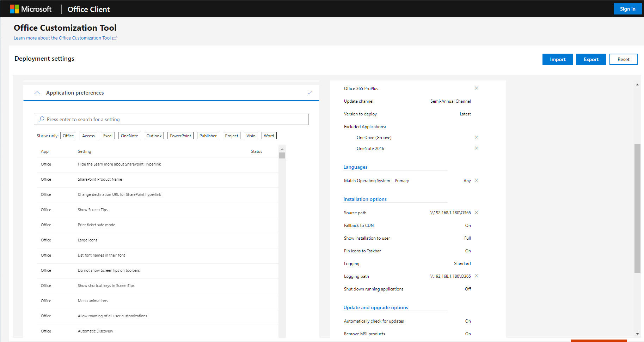This screenshot has height=342, width=644.
Task: Select the Print ticket safe mode setting
Action: (x=157, y=225)
